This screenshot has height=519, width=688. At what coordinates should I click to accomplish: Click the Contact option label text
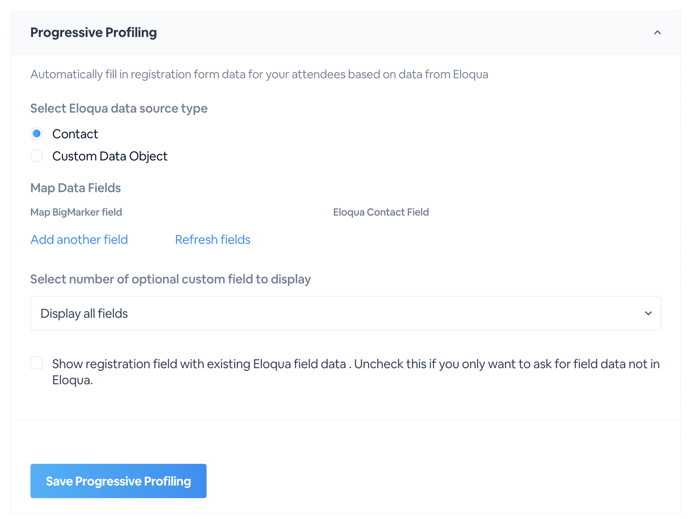[75, 134]
